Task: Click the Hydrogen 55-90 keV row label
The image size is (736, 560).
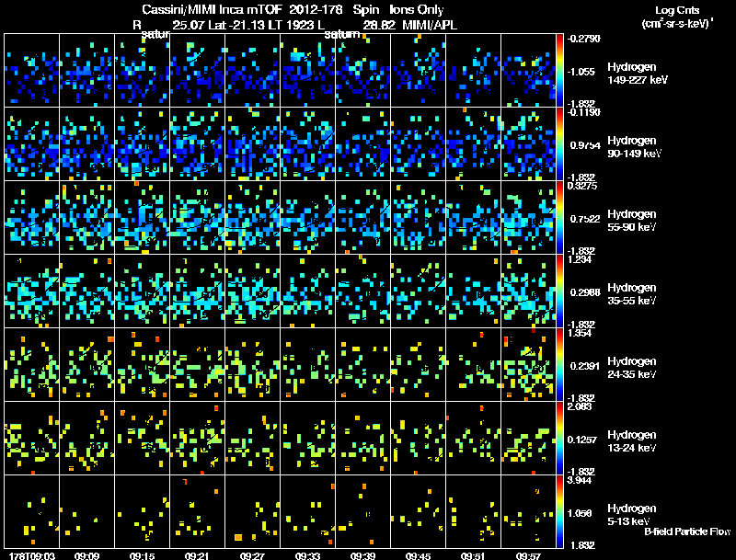Action: [x=632, y=221]
